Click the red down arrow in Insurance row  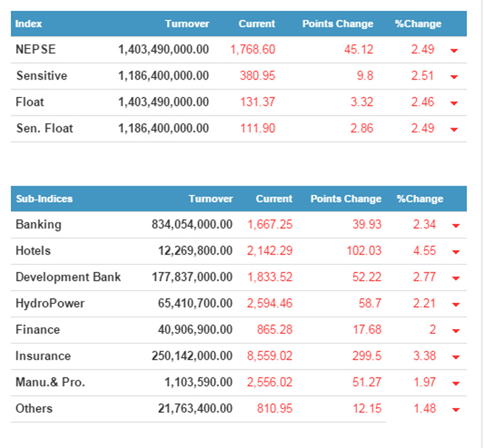tap(455, 357)
